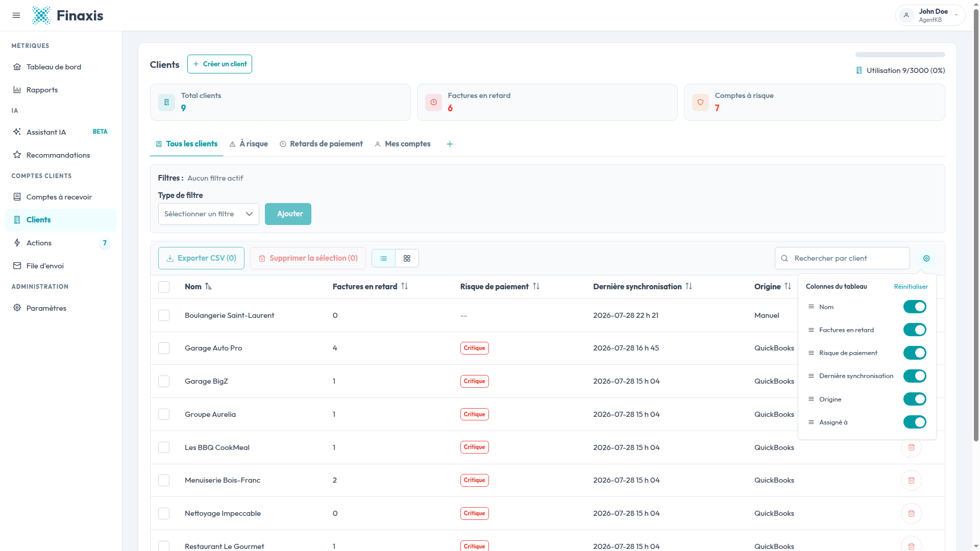Open the Tous les clients tab
980x551 pixels.
(x=186, y=144)
